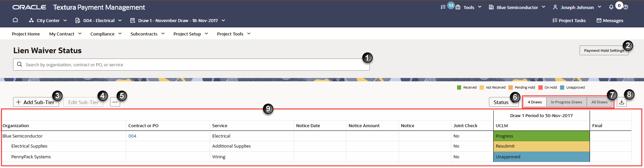Screen dimensions: 644x168
Task: Click the download export icon
Action: [x=622, y=102]
